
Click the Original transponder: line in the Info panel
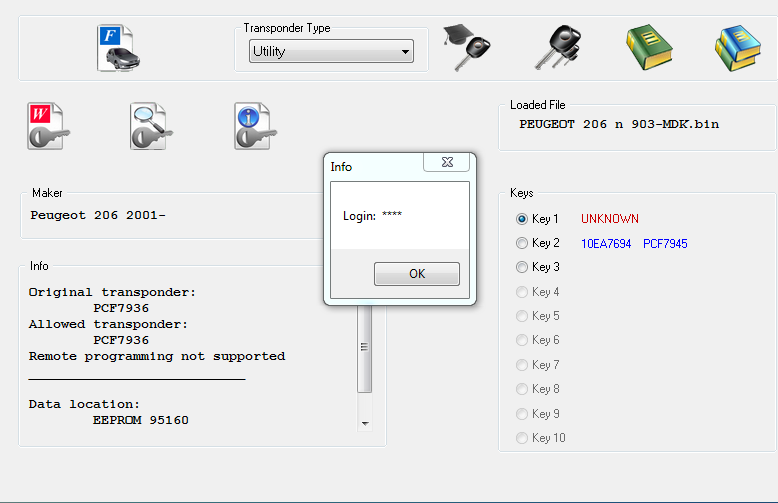point(112,292)
